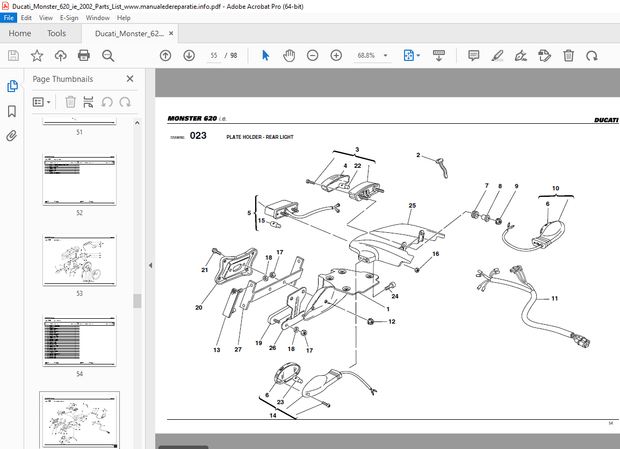Open the Sign document tool

[x=521, y=55]
